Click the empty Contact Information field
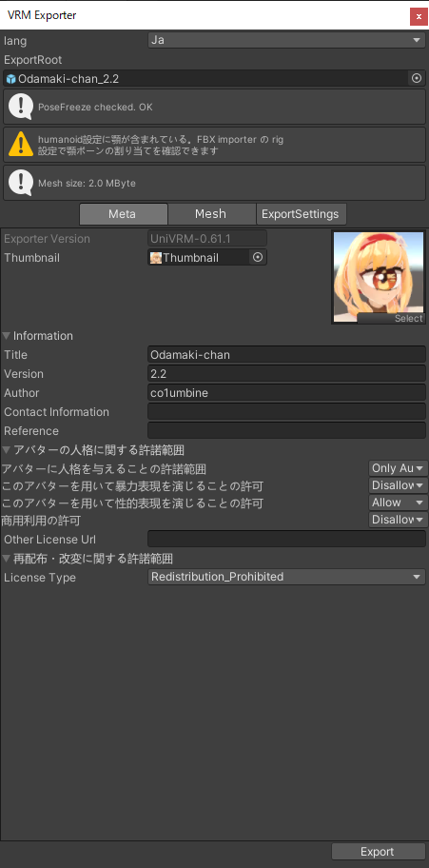 click(286, 412)
